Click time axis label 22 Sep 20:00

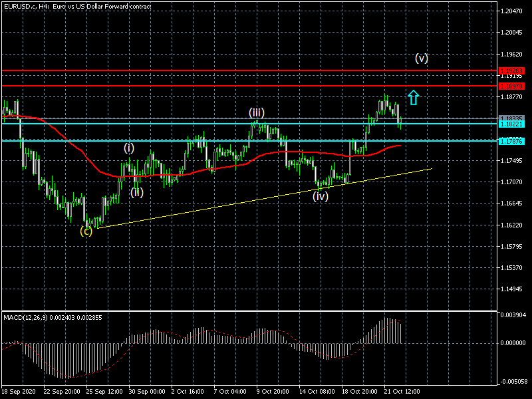pos(62,391)
